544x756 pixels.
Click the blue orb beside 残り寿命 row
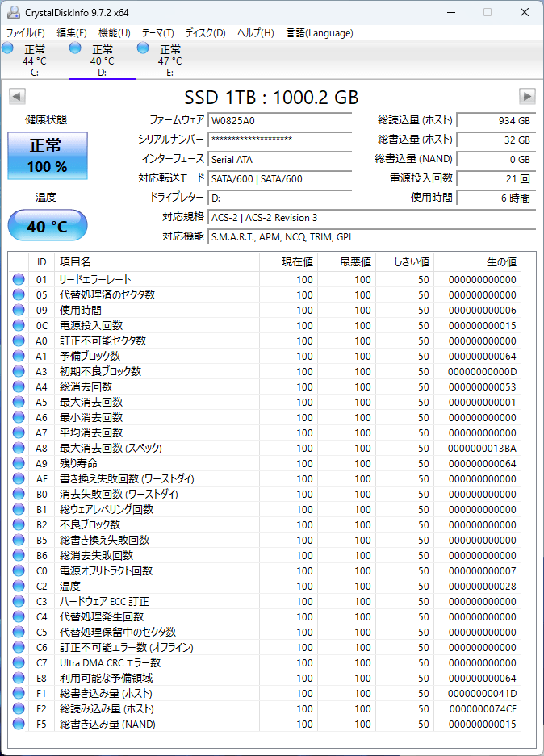[x=19, y=463]
